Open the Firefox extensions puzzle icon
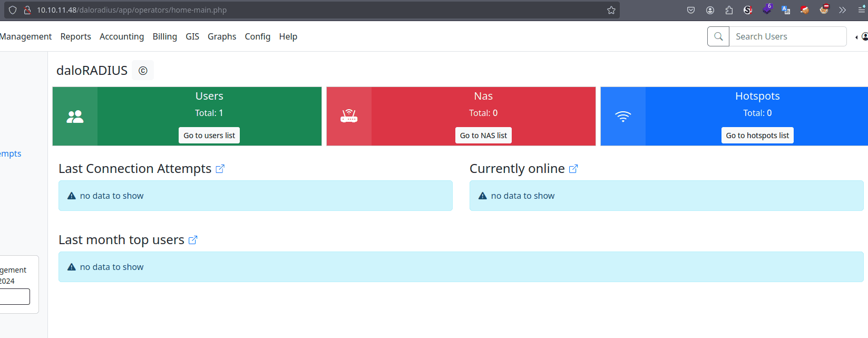This screenshot has width=868, height=338. coord(729,10)
